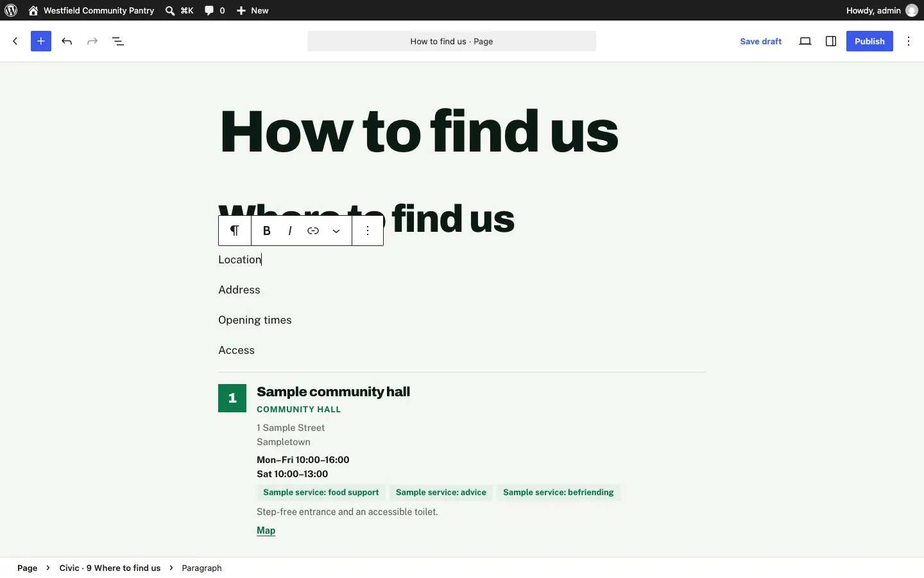View the comments counter
This screenshot has width=924, height=578.
click(x=215, y=10)
